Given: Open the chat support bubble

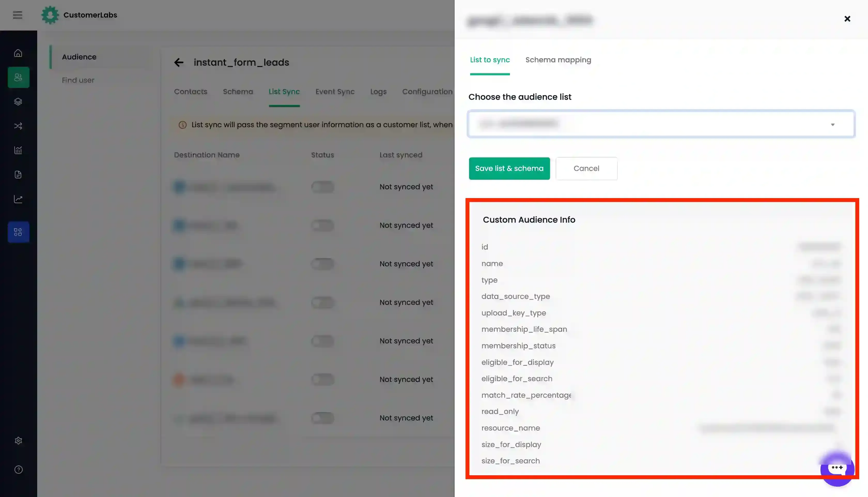Looking at the screenshot, I should pos(837,469).
